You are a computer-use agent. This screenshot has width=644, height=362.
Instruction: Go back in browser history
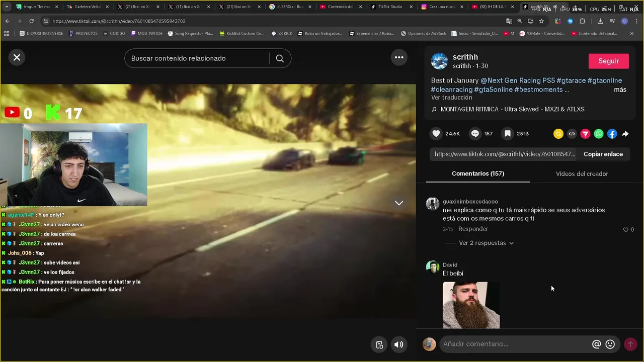(7, 21)
